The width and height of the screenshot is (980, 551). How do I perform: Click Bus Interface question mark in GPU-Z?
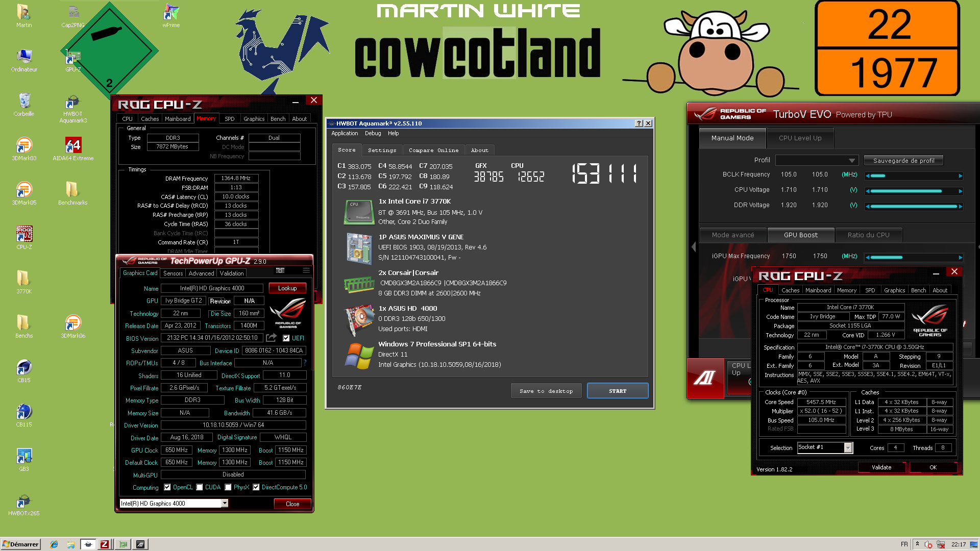pyautogui.click(x=305, y=363)
